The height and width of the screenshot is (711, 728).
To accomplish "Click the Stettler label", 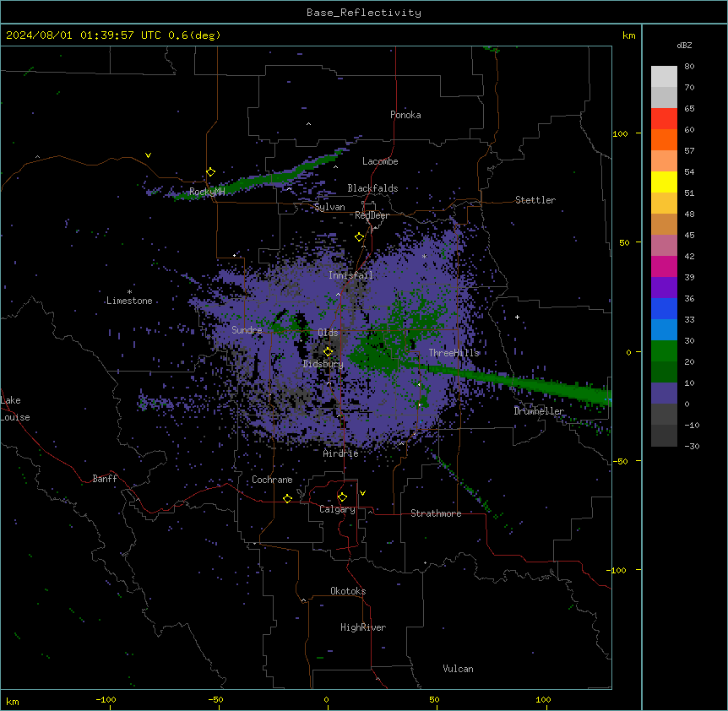I will [535, 200].
